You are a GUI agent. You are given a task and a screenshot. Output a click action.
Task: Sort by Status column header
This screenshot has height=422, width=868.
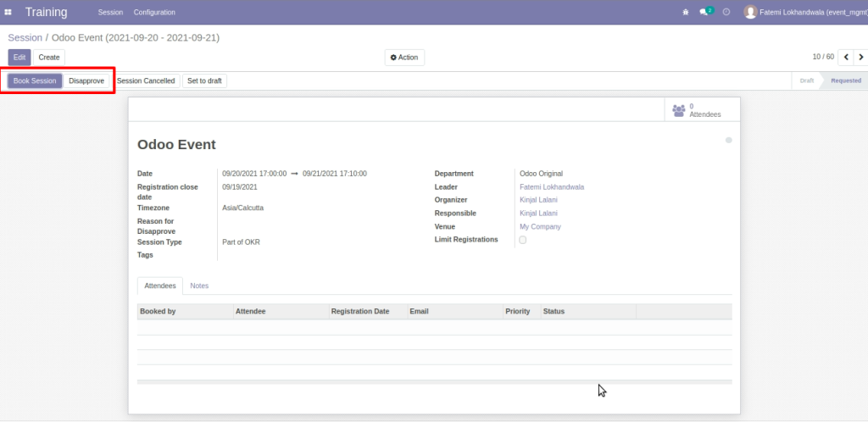point(588,311)
